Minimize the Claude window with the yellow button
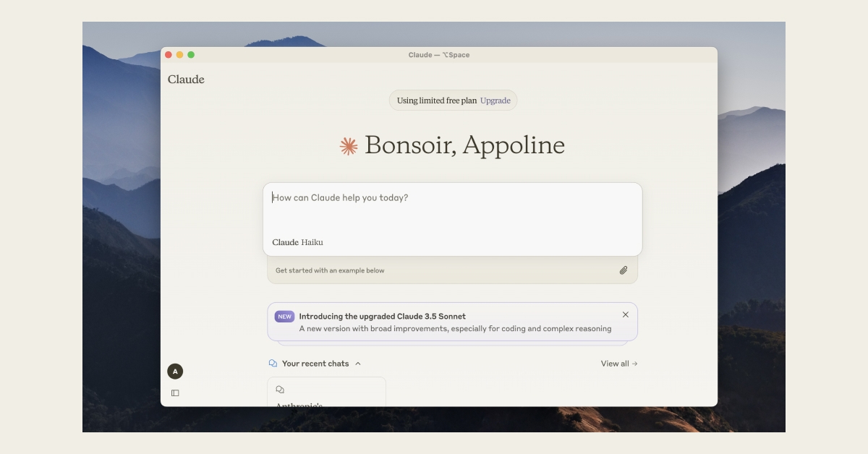Viewport: 868px width, 454px height. coord(179,55)
